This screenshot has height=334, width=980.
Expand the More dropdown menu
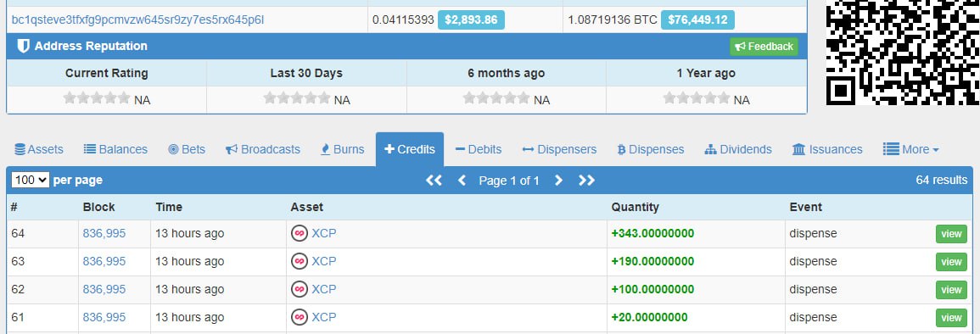tap(910, 149)
